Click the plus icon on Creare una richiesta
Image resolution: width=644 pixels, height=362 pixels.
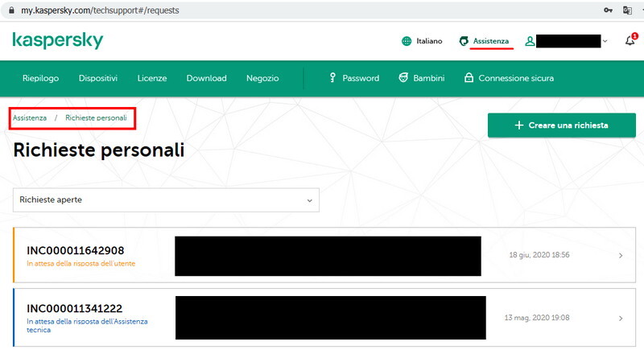tap(519, 125)
